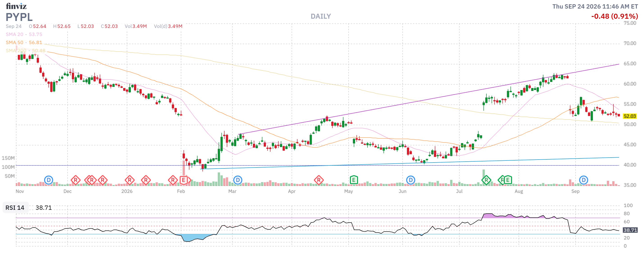Select the 20 label on the RSI axis
This screenshot has height=253, width=644.
click(x=626, y=238)
